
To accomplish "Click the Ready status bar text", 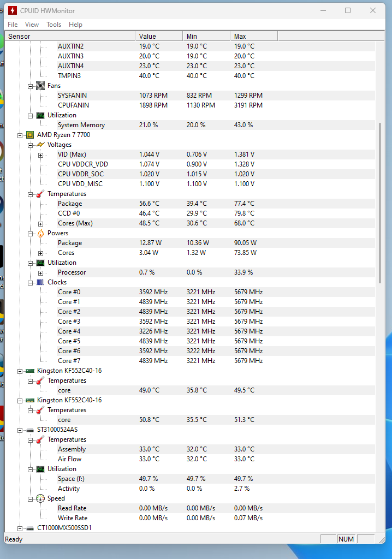I will click(x=14, y=539).
